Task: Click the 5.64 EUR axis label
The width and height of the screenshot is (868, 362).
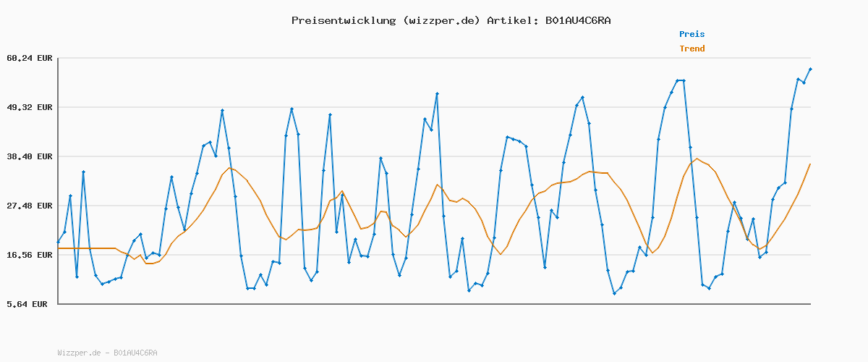Action: 29,304
